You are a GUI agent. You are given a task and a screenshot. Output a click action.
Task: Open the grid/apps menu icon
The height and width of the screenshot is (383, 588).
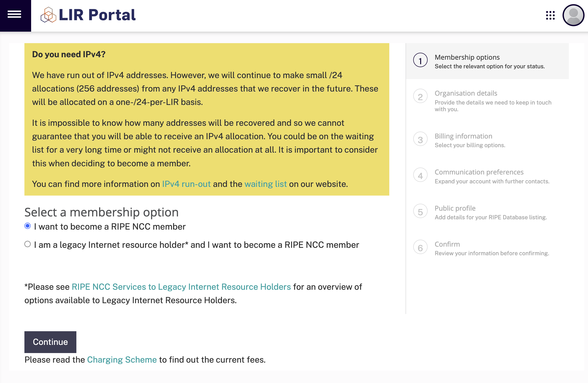[550, 15]
